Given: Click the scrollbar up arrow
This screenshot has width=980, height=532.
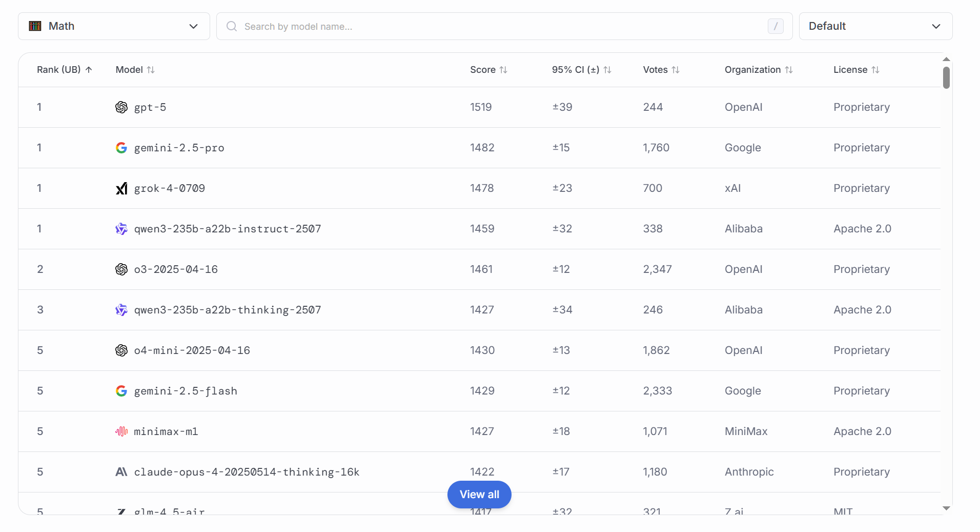Looking at the screenshot, I should (946, 60).
